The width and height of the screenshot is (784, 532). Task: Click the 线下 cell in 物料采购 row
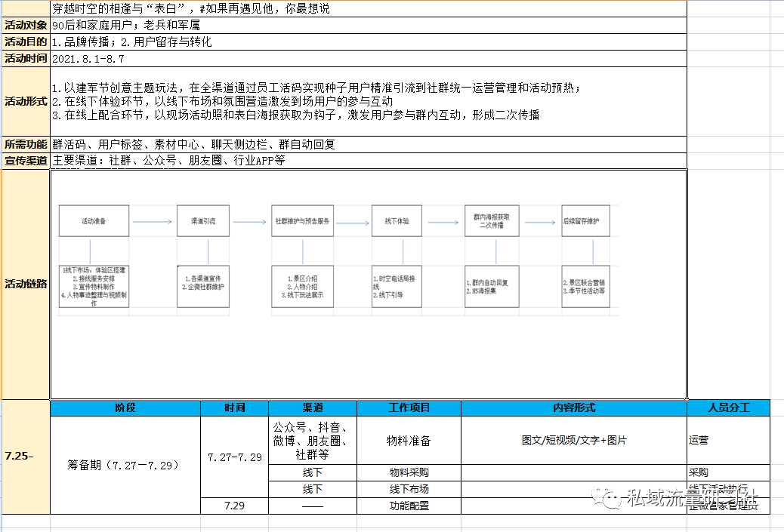pos(313,472)
